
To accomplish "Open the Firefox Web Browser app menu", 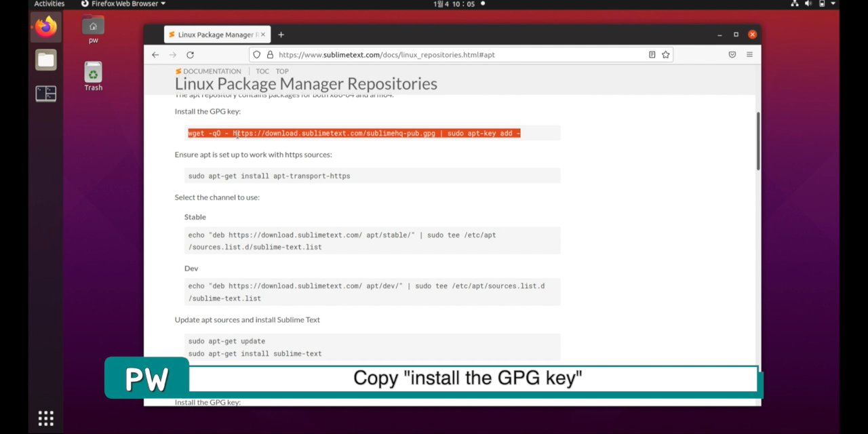I will (123, 4).
